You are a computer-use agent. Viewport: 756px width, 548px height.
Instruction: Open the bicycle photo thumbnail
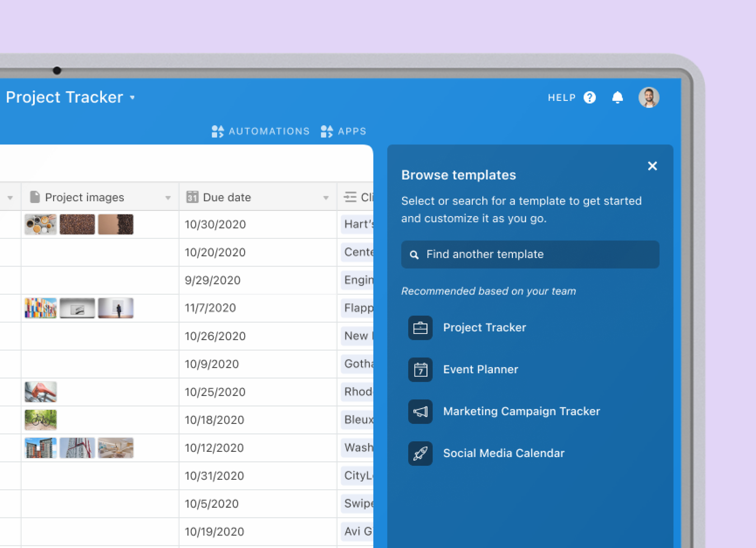[41, 420]
